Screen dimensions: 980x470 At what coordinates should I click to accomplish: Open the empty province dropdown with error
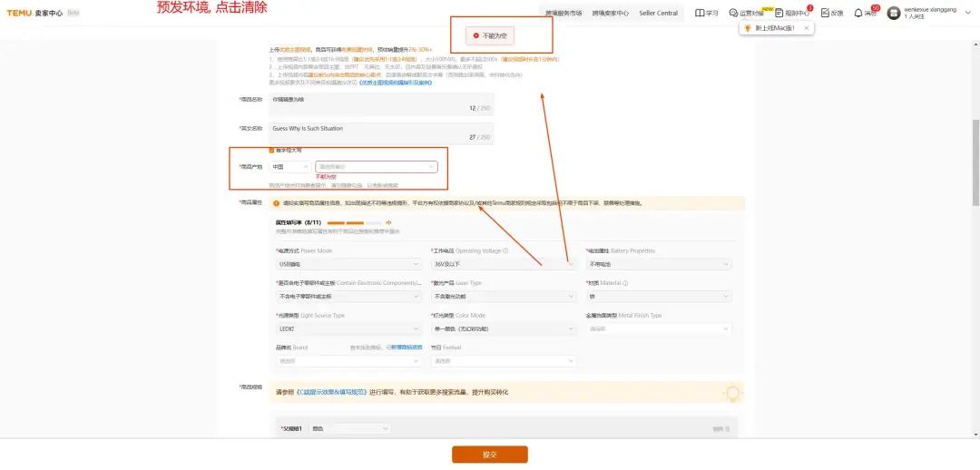376,167
